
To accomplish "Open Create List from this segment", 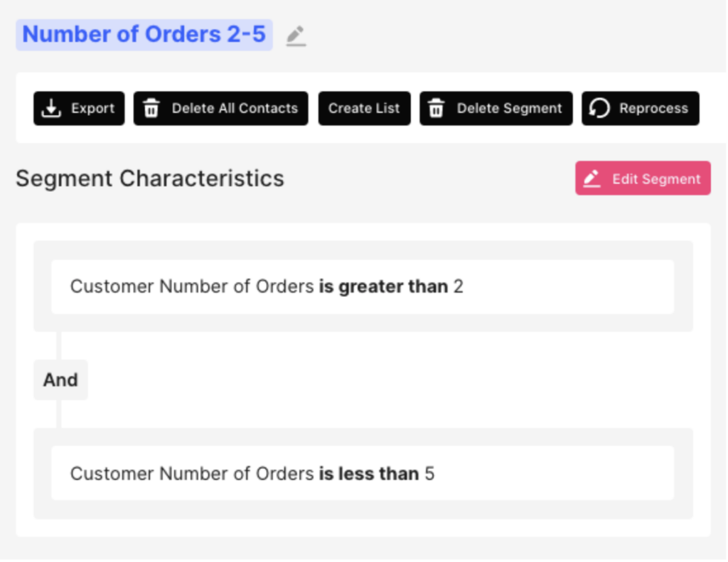I will pos(365,108).
